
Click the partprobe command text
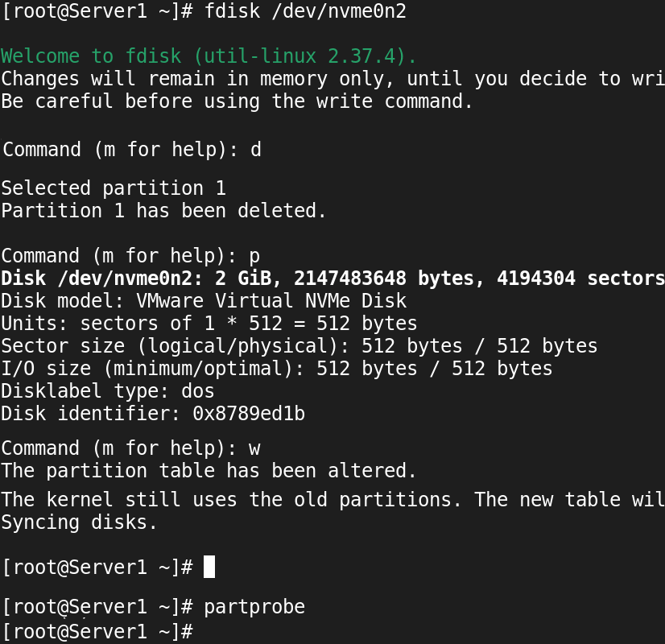254,607
